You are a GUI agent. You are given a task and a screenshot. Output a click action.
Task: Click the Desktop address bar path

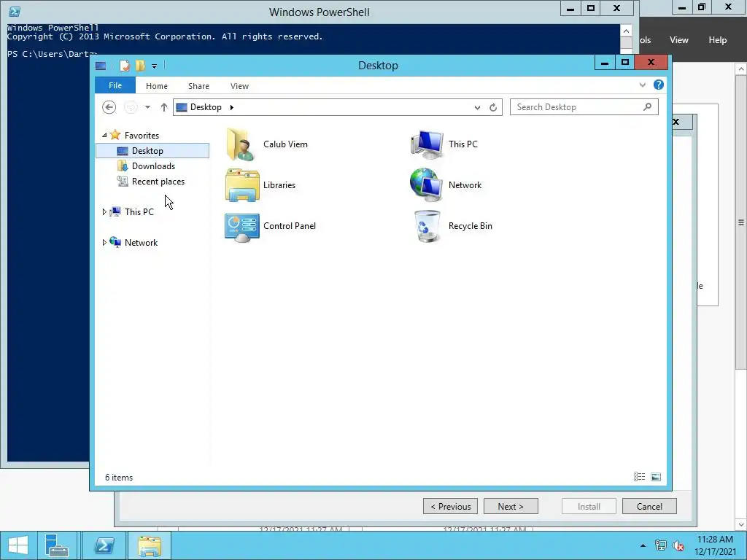[x=206, y=107]
